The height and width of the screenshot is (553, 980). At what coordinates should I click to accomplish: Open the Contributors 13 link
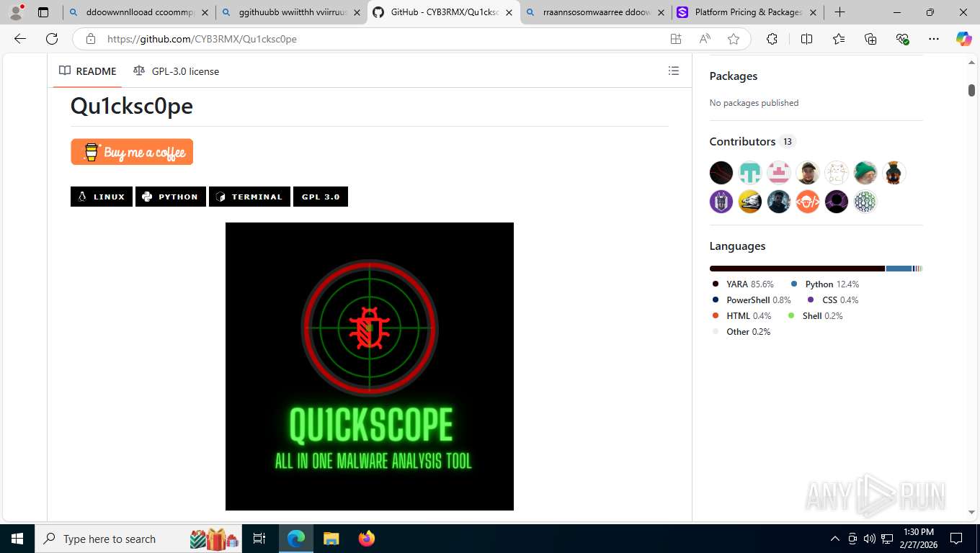tap(752, 141)
